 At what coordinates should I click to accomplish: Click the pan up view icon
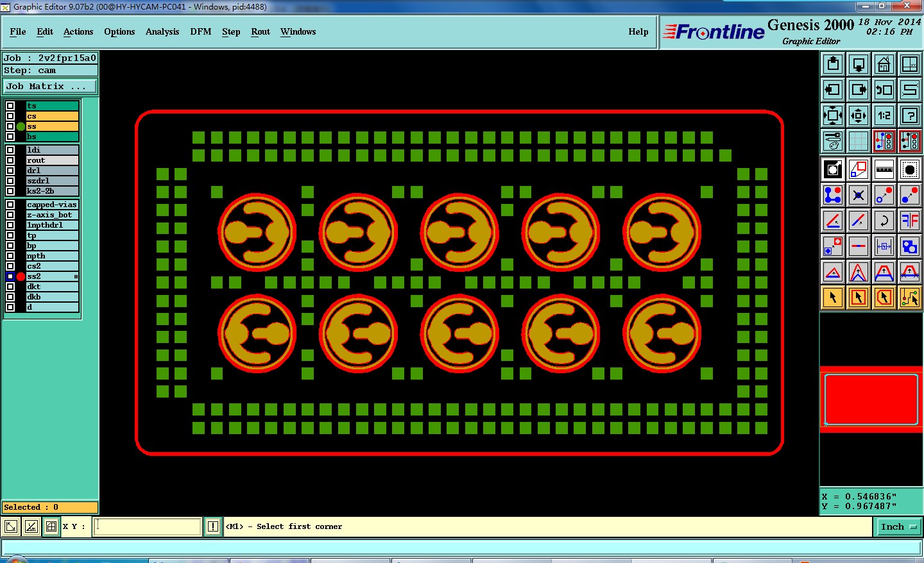[x=833, y=64]
